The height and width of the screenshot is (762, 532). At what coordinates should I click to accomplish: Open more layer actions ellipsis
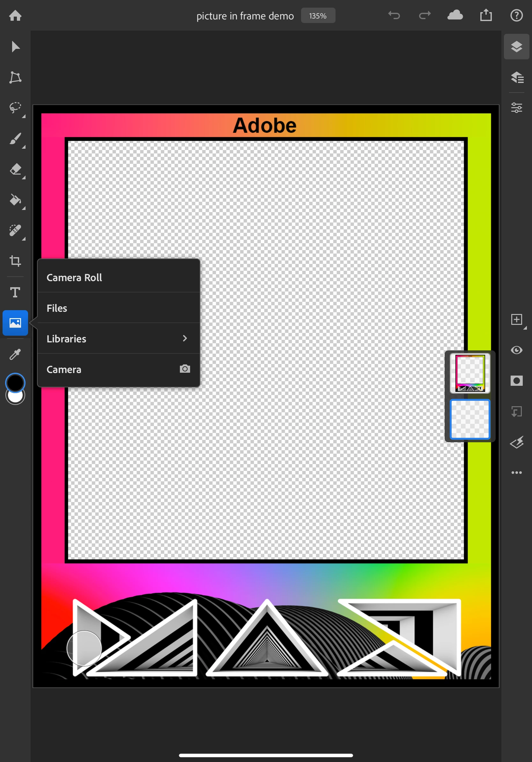[x=516, y=472]
